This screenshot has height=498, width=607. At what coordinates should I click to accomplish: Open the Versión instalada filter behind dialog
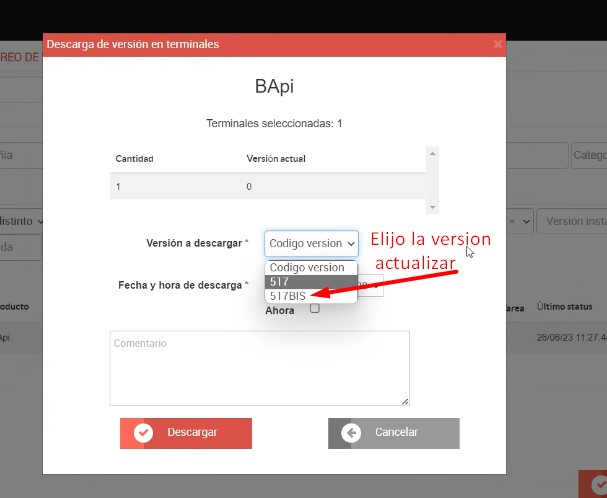(x=572, y=221)
